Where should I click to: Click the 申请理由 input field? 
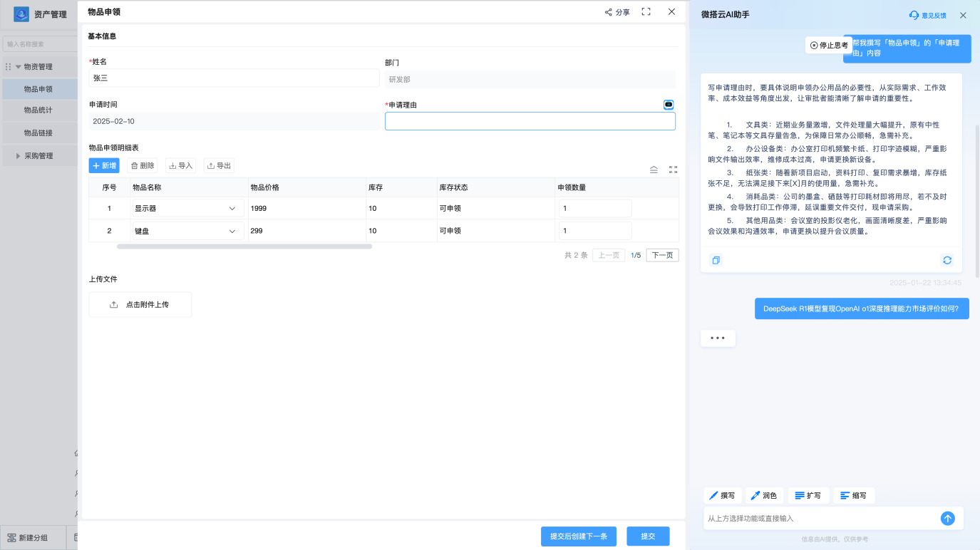click(x=530, y=122)
